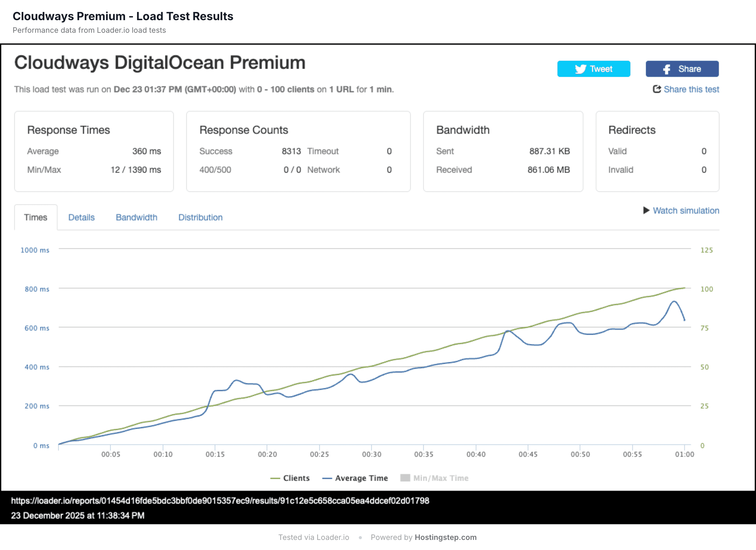Click the '887.31 KB' sent value
756x550 pixels.
(x=550, y=151)
